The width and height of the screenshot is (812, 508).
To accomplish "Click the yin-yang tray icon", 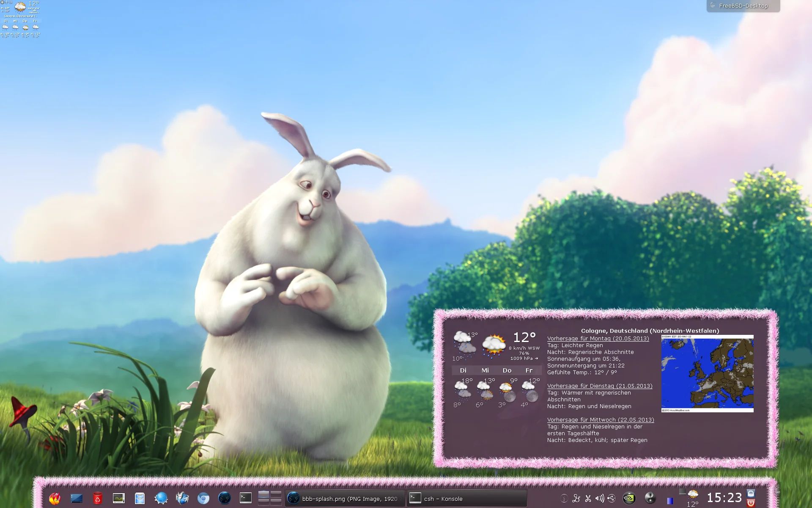I will (650, 498).
